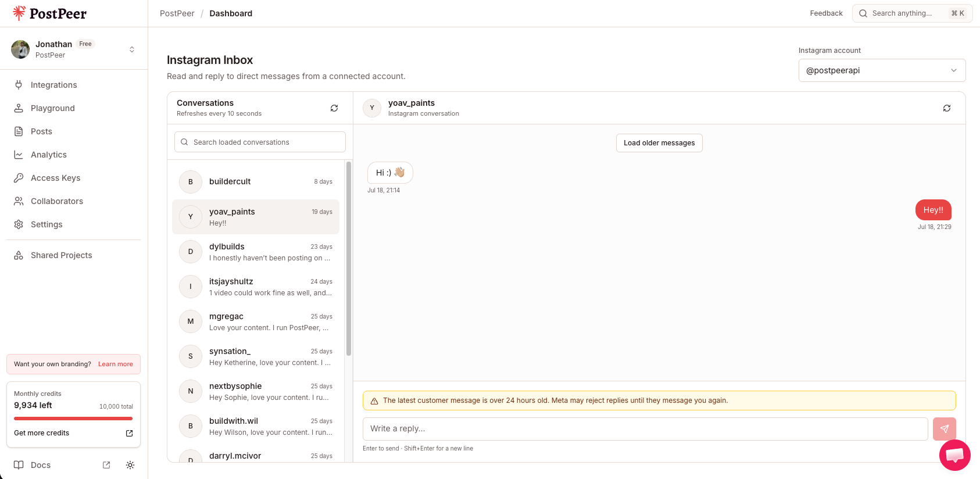Screen dimensions: 980x479
Task: Click Learn more about branding
Action: [116, 364]
